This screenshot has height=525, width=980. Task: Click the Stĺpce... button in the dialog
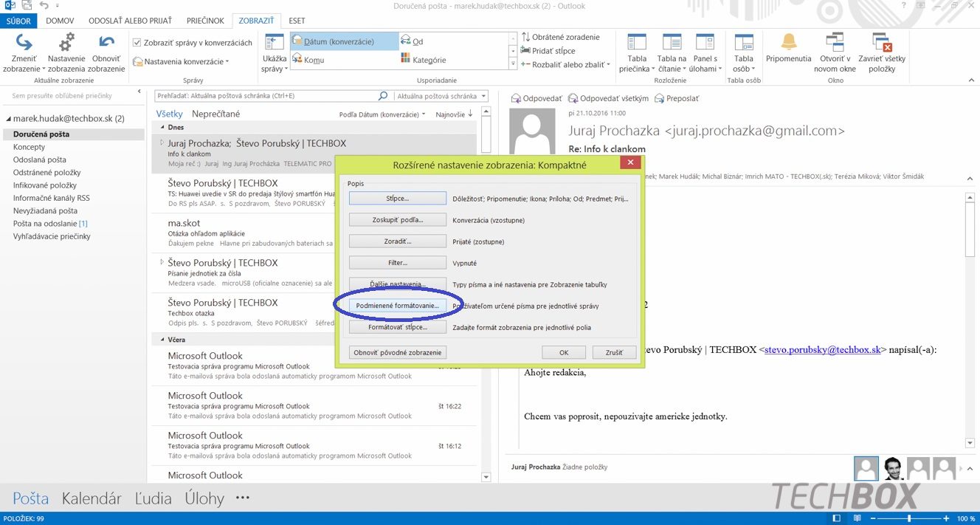click(x=397, y=199)
